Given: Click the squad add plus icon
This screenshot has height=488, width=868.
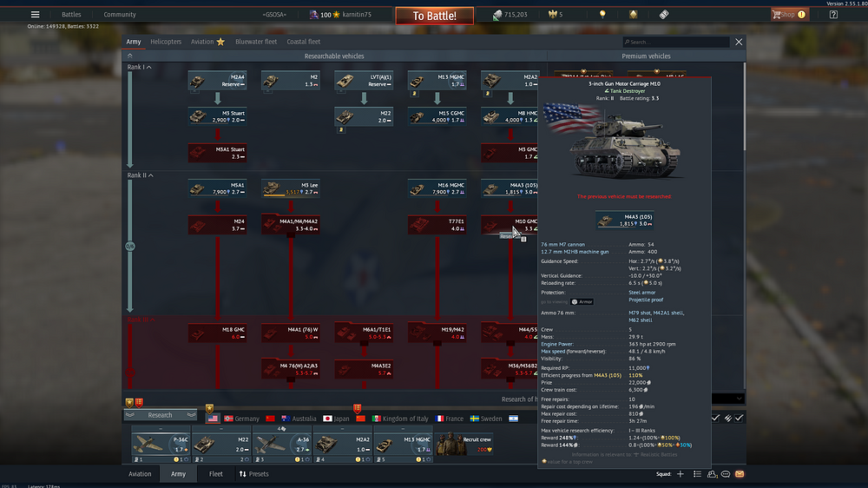Looking at the screenshot, I should tap(681, 474).
